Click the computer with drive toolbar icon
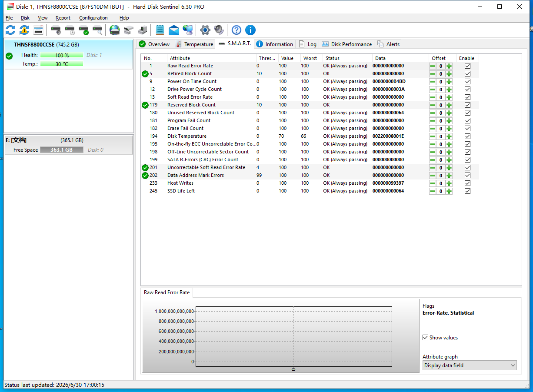This screenshot has height=392, width=533. pos(142,30)
